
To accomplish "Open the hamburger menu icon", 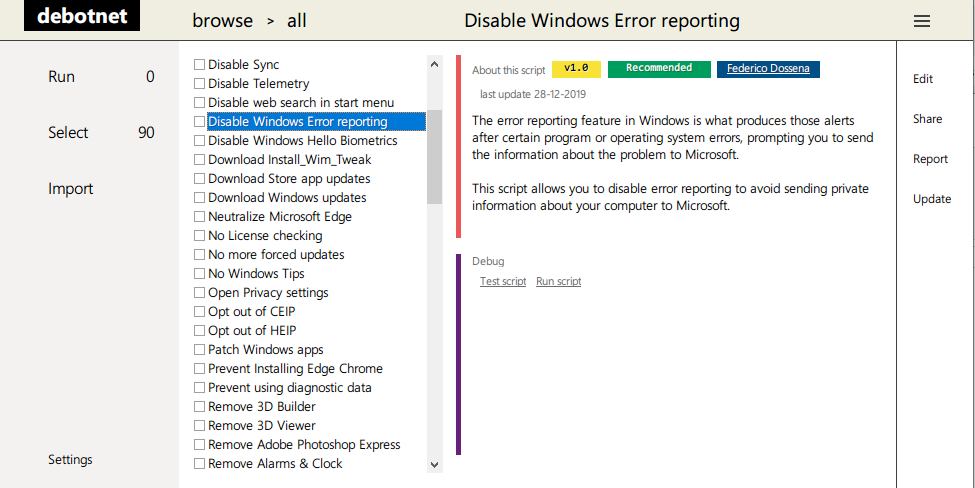I will pos(922,21).
